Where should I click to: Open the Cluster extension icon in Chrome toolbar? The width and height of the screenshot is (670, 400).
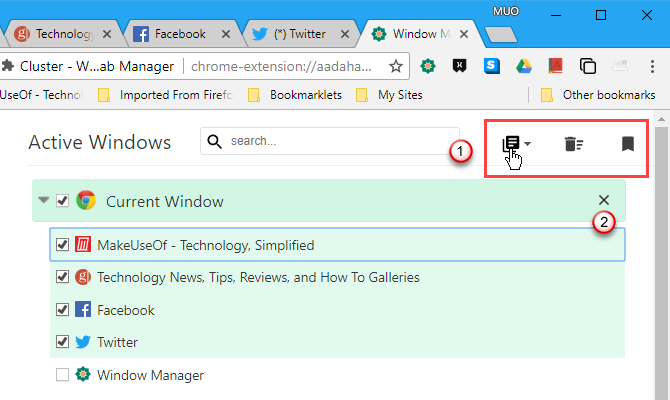[429, 67]
